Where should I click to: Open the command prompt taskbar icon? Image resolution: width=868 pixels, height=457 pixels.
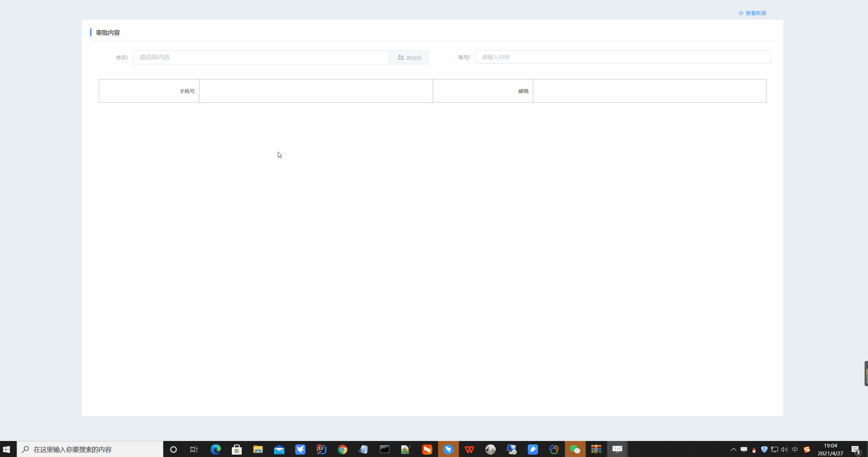point(385,449)
